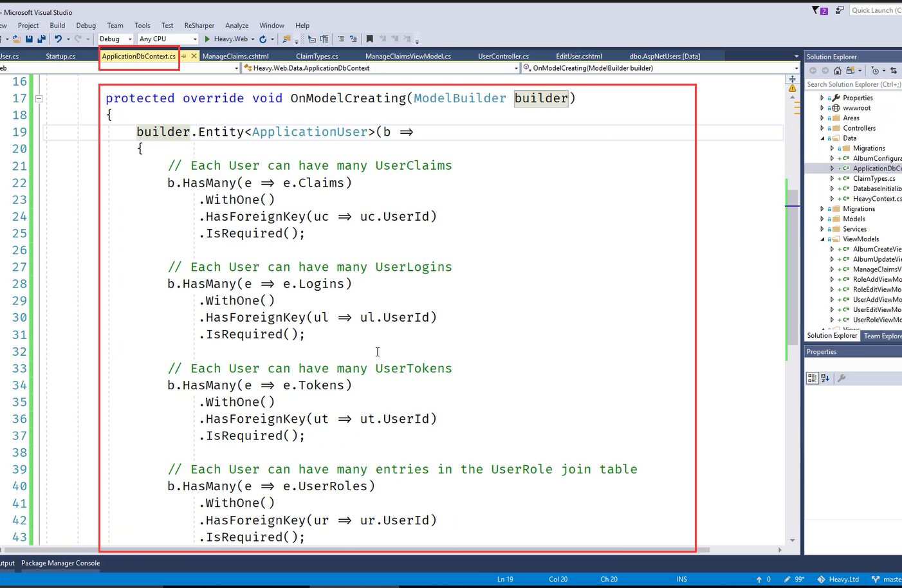
Task: Click the Send Feedback icon
Action: pos(840,10)
